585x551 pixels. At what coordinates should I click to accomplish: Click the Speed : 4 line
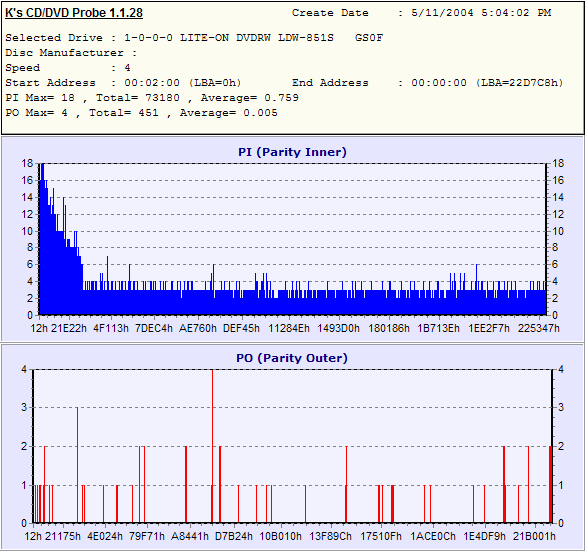click(x=68, y=68)
